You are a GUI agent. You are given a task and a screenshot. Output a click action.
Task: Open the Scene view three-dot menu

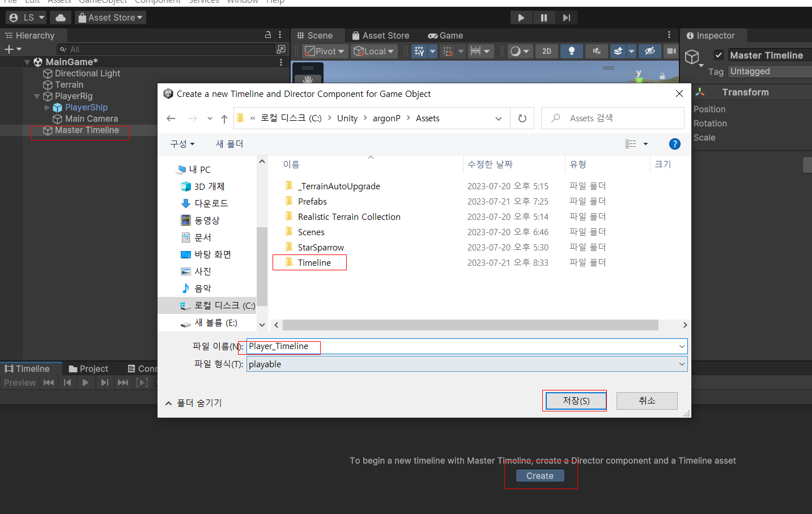(x=669, y=35)
